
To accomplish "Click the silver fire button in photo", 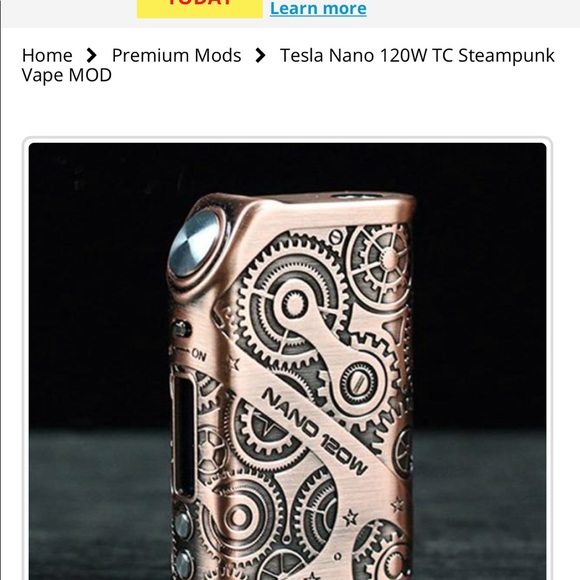I will point(195,242).
